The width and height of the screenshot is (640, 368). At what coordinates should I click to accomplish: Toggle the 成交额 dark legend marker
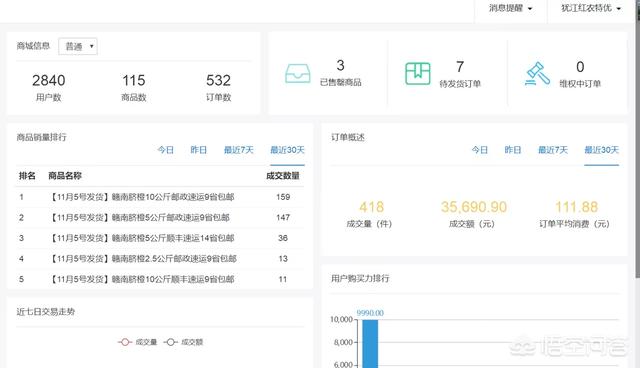click(171, 342)
